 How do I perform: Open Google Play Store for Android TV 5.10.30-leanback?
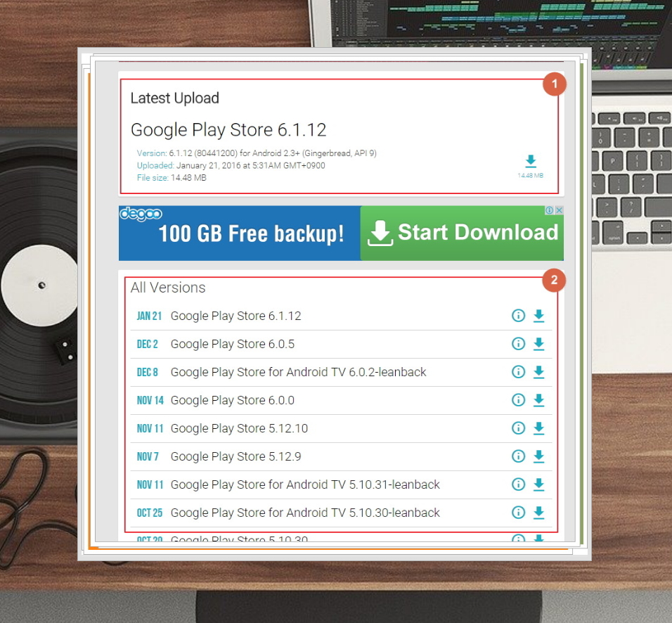coord(305,513)
